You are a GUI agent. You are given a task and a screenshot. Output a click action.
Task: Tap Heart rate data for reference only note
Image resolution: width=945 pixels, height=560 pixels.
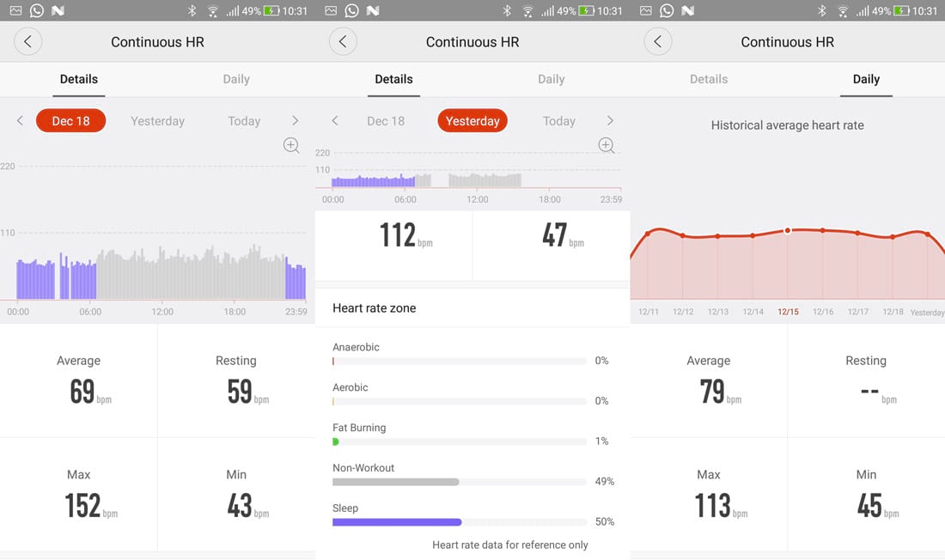click(x=509, y=545)
